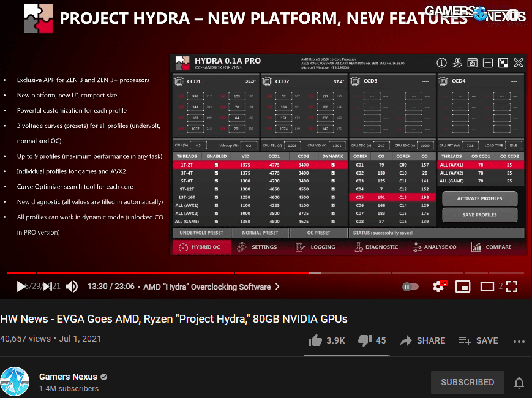Select the highlighted C05 core row
This screenshot has width=532, height=398.
(392, 197)
